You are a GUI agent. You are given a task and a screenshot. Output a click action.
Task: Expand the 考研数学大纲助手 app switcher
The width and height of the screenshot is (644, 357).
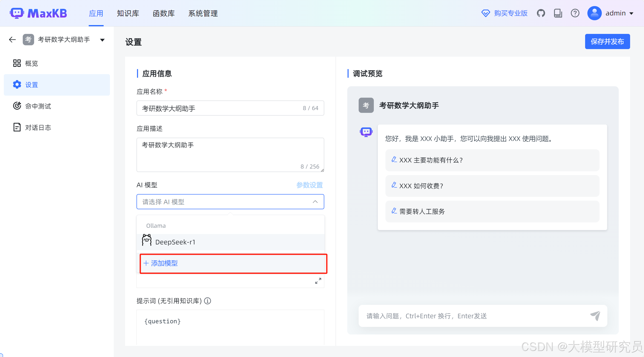click(x=102, y=40)
